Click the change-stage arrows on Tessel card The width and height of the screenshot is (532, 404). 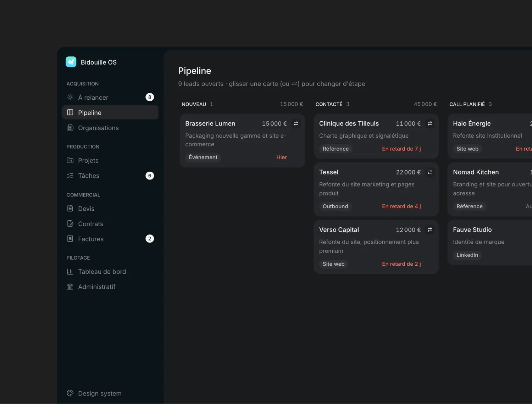tap(430, 172)
